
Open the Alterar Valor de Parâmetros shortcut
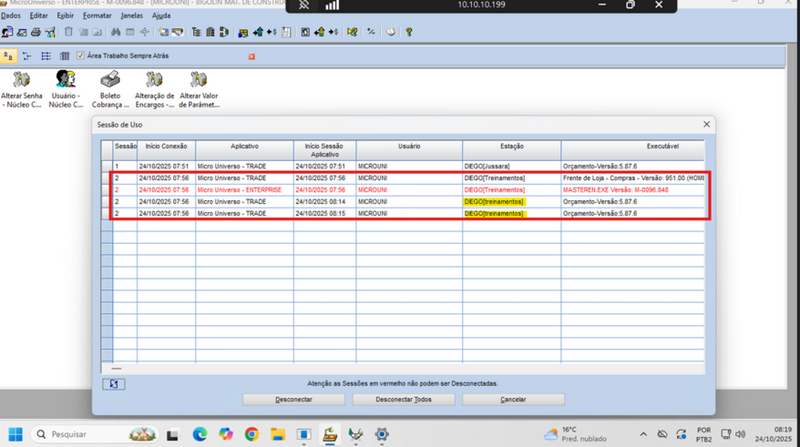coord(198,78)
